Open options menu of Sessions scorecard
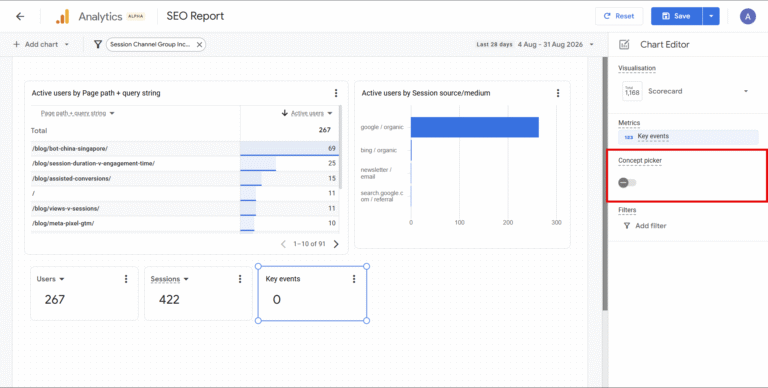The image size is (768, 388). (240, 279)
